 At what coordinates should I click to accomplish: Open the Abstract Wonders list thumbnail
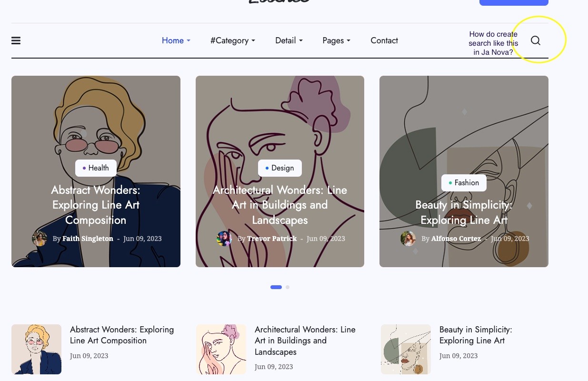point(36,349)
